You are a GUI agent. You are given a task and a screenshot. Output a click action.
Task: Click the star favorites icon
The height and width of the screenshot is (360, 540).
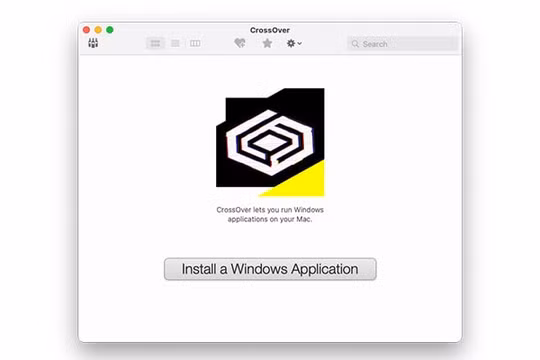tap(267, 43)
